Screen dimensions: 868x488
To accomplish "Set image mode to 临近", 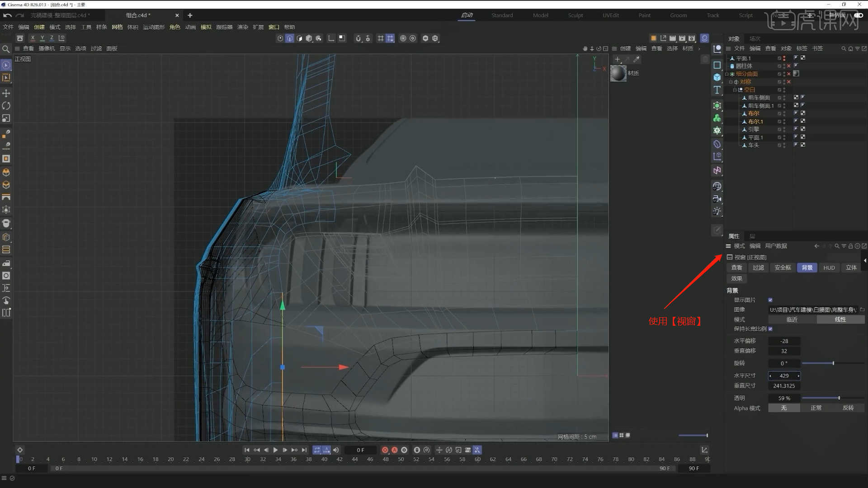I will pyautogui.click(x=792, y=319).
